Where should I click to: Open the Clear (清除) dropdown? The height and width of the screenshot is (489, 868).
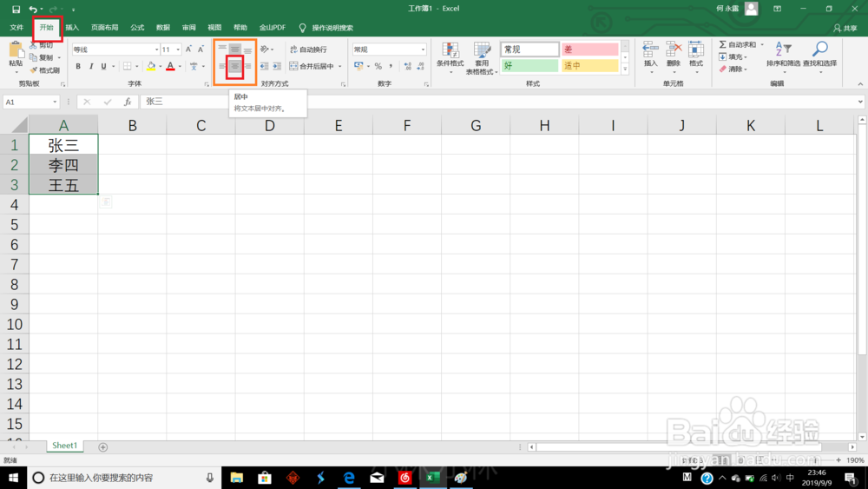tap(733, 69)
